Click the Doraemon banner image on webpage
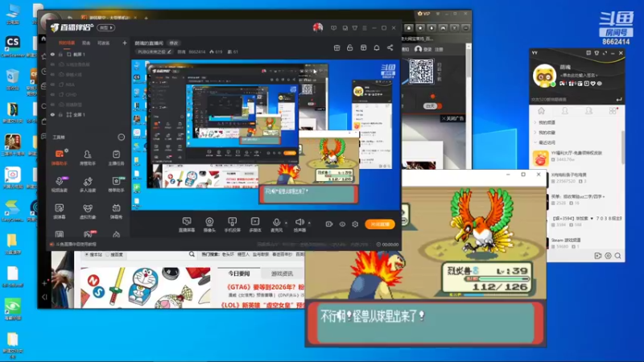Screen dimensions: 644x362 (x=146, y=287)
